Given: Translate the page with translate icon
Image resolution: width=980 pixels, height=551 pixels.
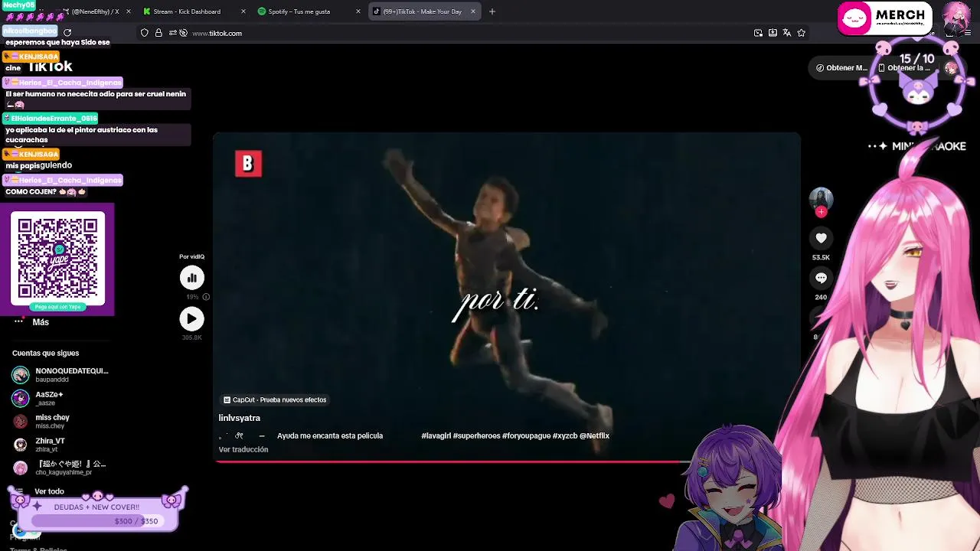Looking at the screenshot, I should point(786,33).
